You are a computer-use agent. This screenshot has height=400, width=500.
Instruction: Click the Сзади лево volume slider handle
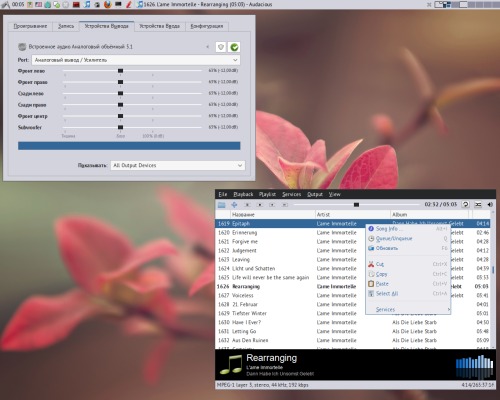pyautogui.click(x=120, y=93)
